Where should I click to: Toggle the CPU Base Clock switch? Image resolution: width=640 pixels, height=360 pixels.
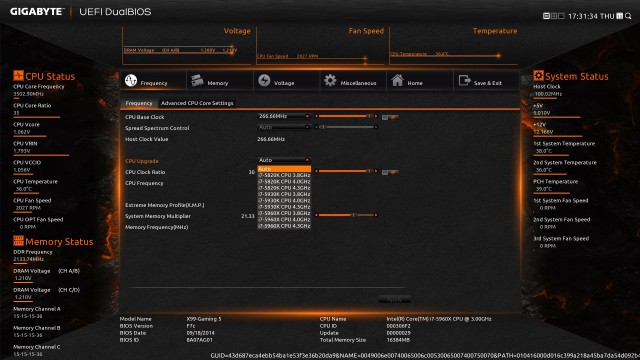click(x=390, y=117)
